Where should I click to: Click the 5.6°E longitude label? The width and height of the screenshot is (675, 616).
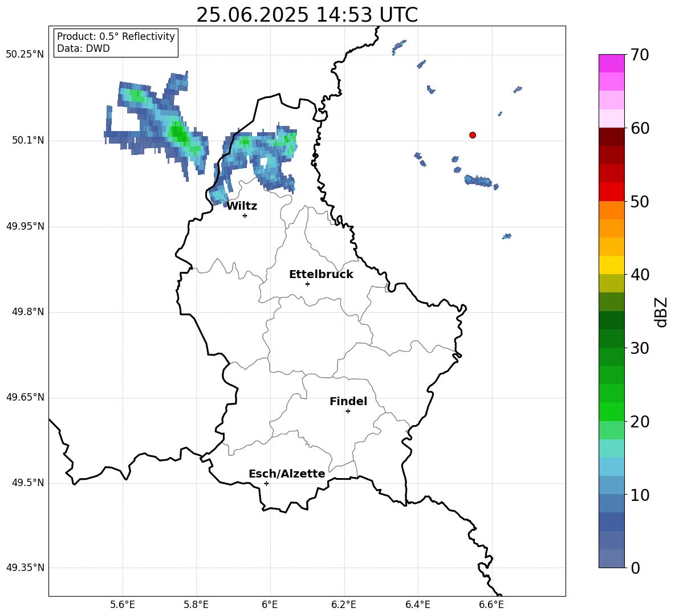pos(122,605)
